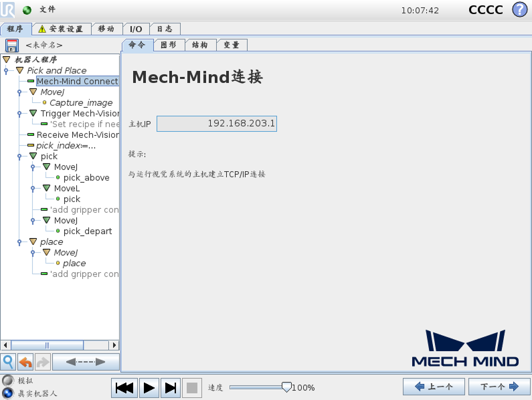This screenshot has height=400, width=532.
Task: Select the pick_depart waypoint
Action: click(x=88, y=231)
